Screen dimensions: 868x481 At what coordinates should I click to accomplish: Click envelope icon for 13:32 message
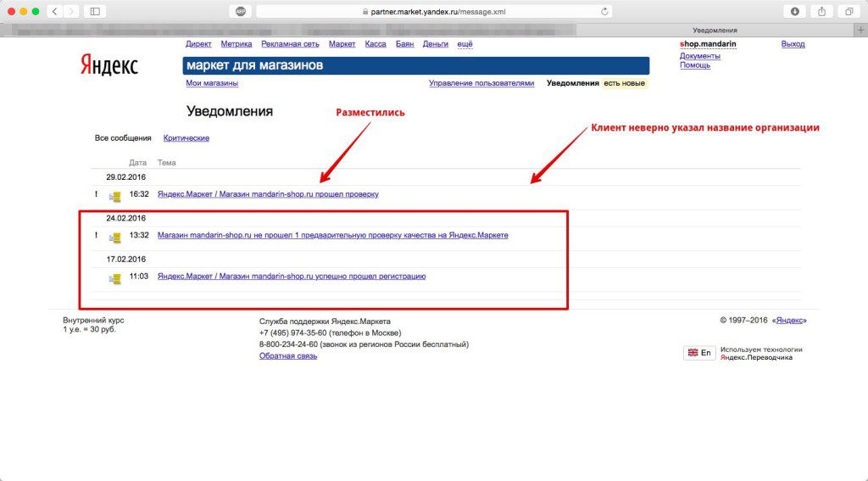[115, 237]
